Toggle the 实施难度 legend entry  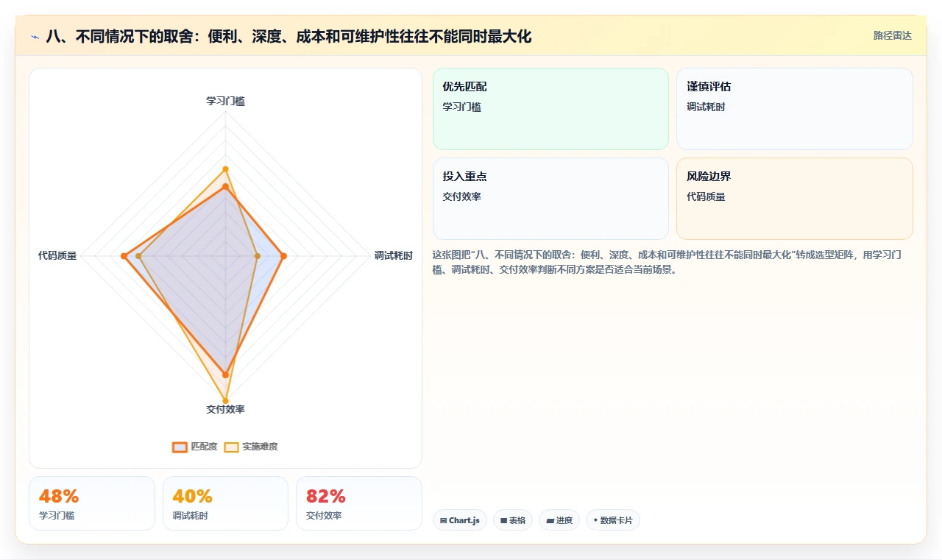pyautogui.click(x=251, y=447)
